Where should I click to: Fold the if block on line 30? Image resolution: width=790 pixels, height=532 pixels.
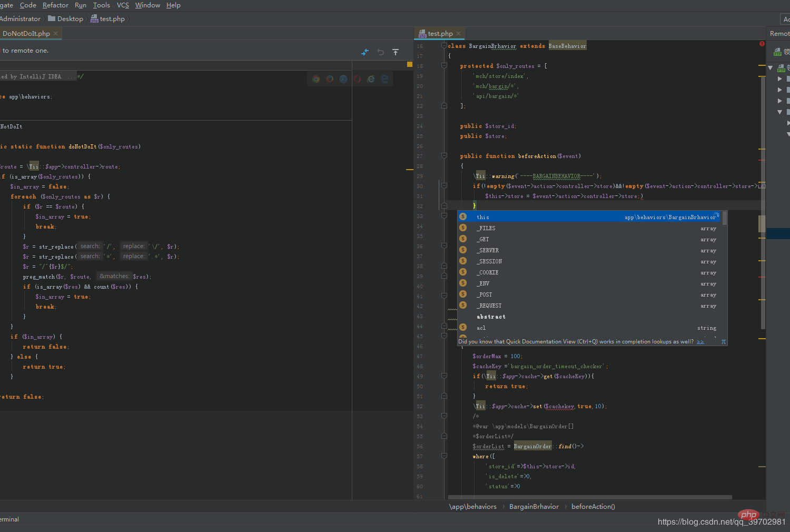(x=444, y=186)
